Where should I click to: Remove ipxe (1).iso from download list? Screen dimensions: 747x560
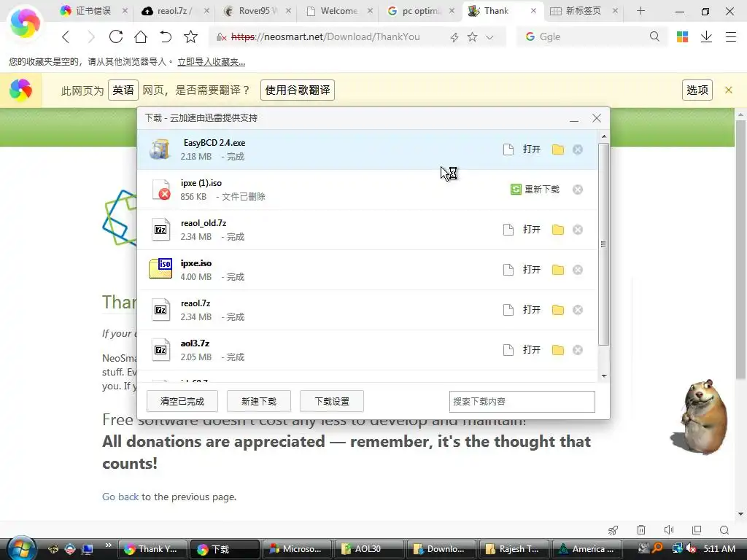(x=578, y=190)
